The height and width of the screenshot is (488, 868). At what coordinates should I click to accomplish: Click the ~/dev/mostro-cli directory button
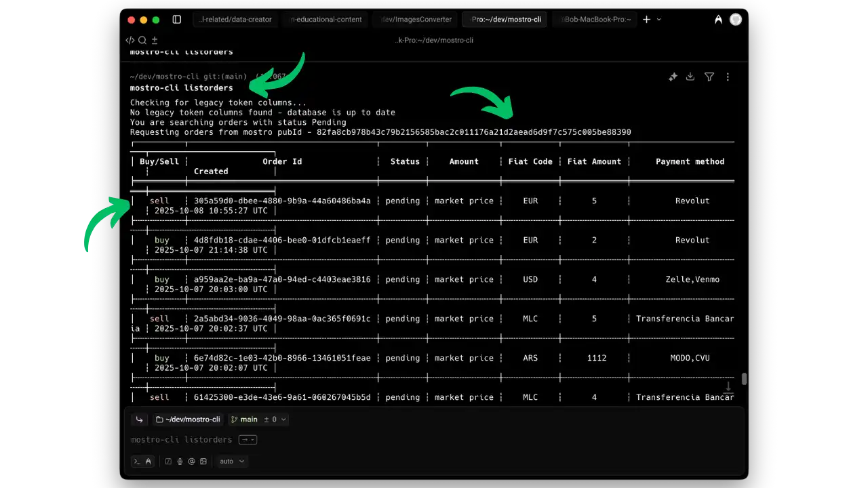coord(187,420)
